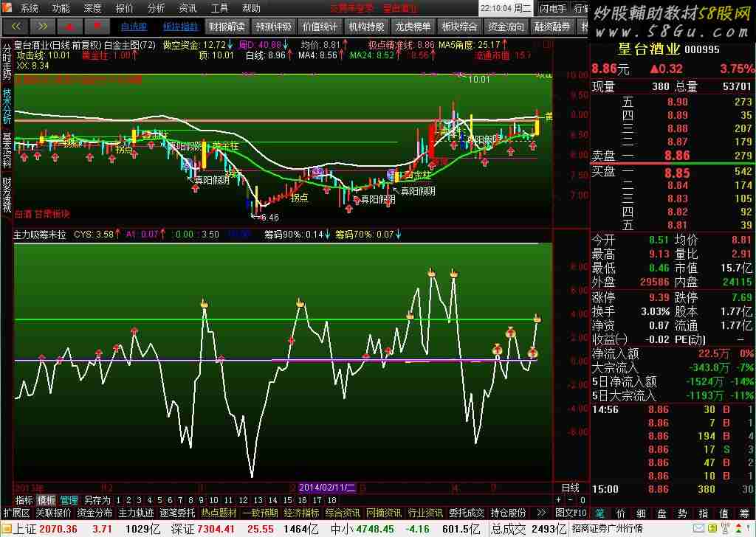Viewport: 756px width, 537px height.
Task: Open the 分析 menu
Action: [x=157, y=9]
